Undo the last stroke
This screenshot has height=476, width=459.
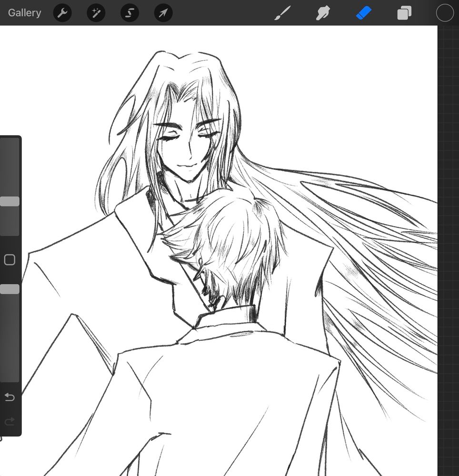tap(10, 397)
